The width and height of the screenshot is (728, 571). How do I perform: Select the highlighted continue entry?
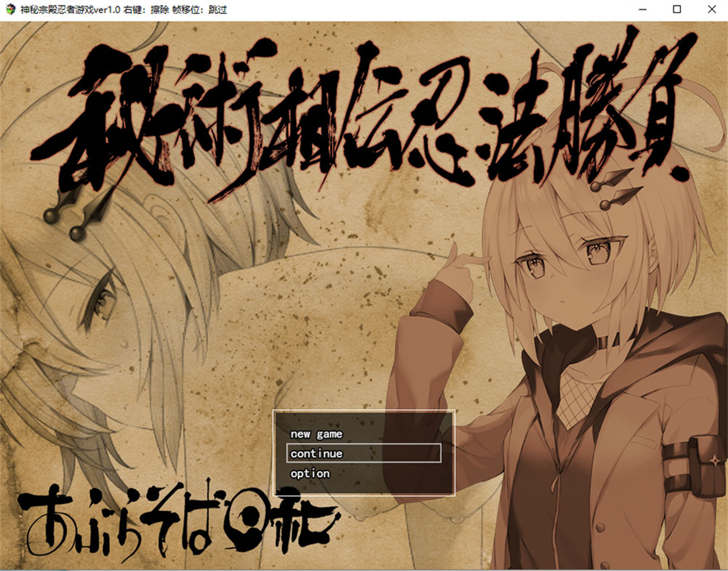(363, 453)
